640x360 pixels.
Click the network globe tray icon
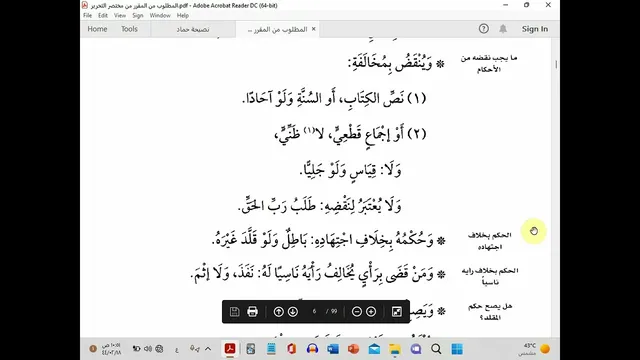(x=159, y=349)
